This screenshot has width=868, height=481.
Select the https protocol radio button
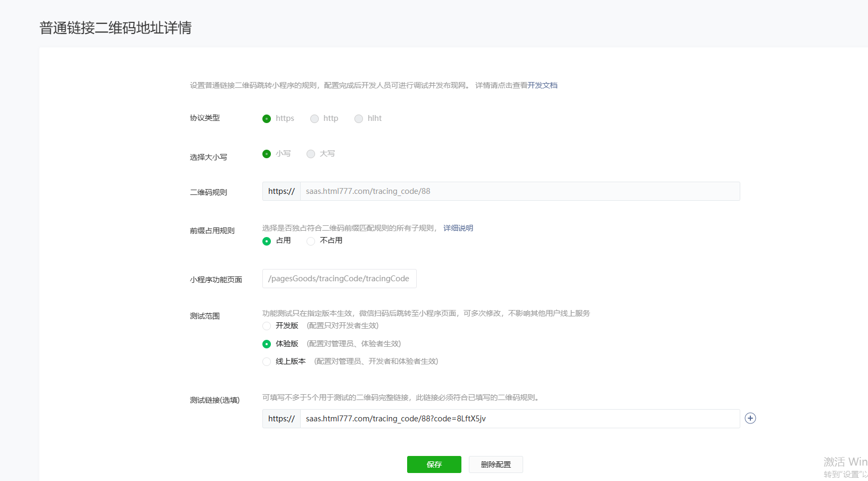pyautogui.click(x=267, y=119)
